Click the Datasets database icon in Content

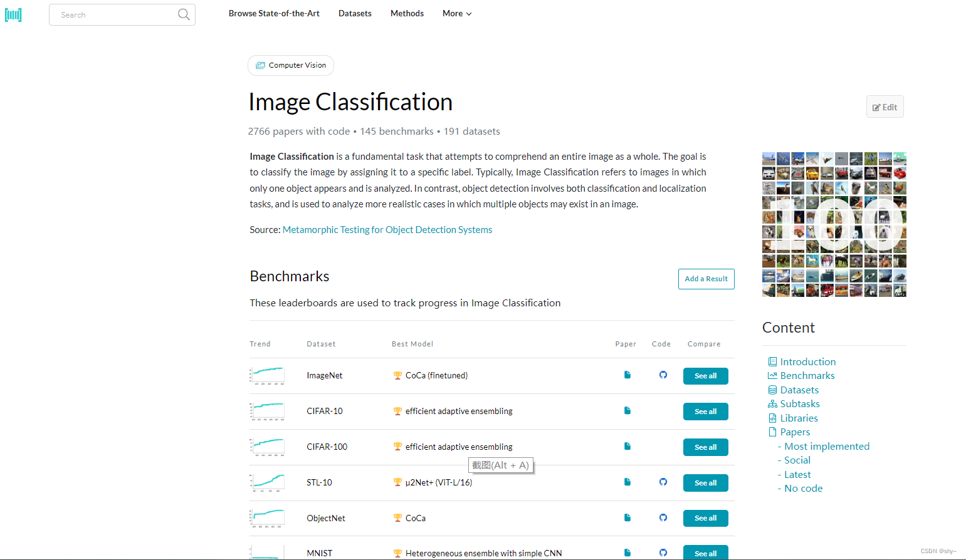[772, 390]
